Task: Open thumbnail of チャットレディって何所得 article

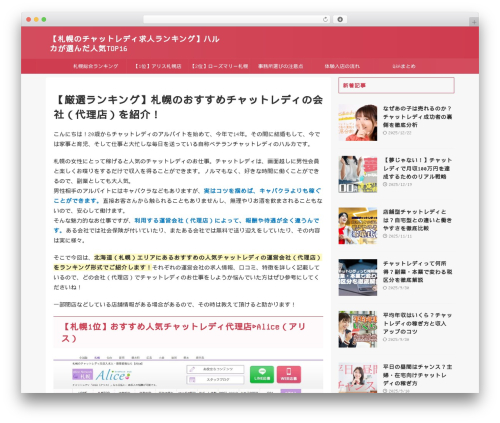Action: click(x=358, y=277)
